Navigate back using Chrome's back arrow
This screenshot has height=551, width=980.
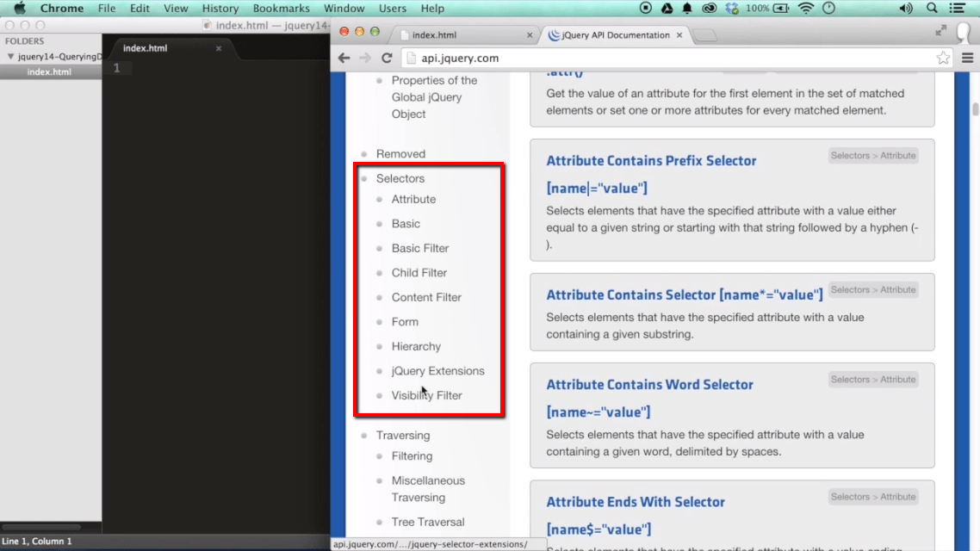click(x=344, y=58)
